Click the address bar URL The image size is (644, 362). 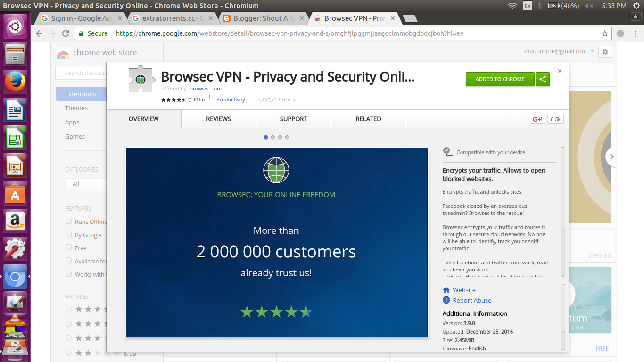pyautogui.click(x=289, y=33)
